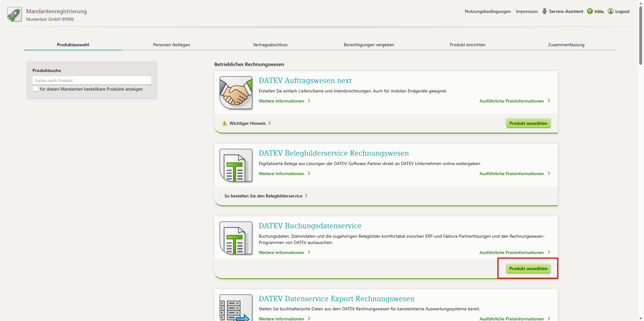Open Weitere Informationen for Datenservice Export
This screenshot has width=644, height=321.
tap(281, 318)
